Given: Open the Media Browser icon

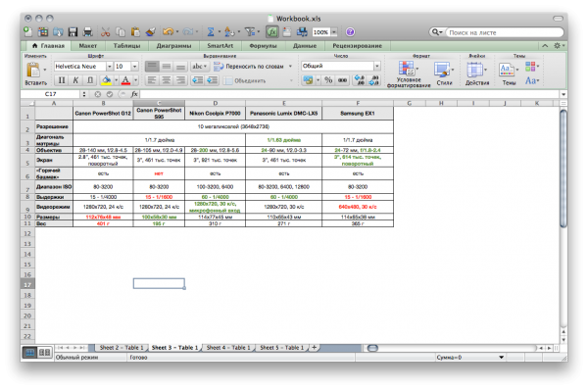Looking at the screenshot, I should click(302, 32).
